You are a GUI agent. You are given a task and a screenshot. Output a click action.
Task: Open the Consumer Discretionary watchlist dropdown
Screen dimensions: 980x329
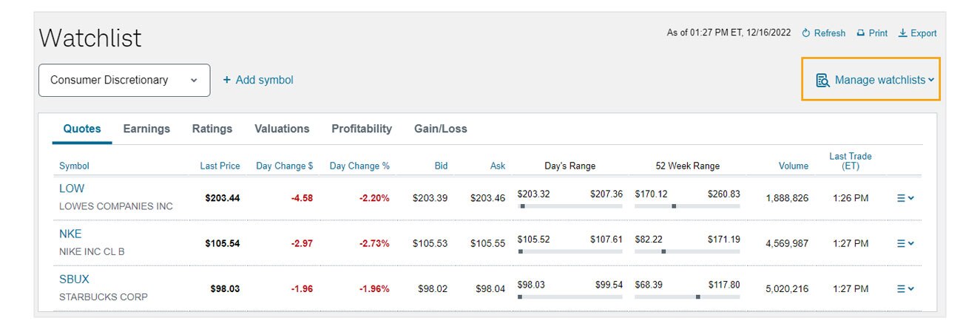click(x=124, y=80)
